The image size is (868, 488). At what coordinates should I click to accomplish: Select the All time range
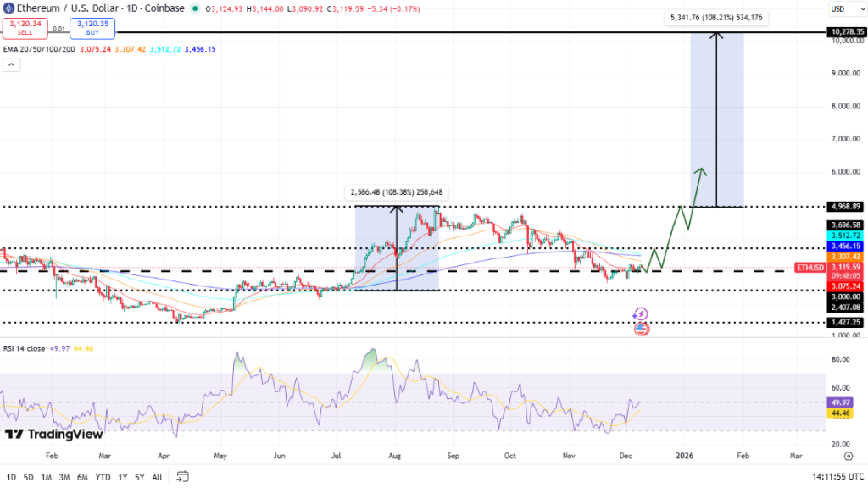[x=157, y=477]
